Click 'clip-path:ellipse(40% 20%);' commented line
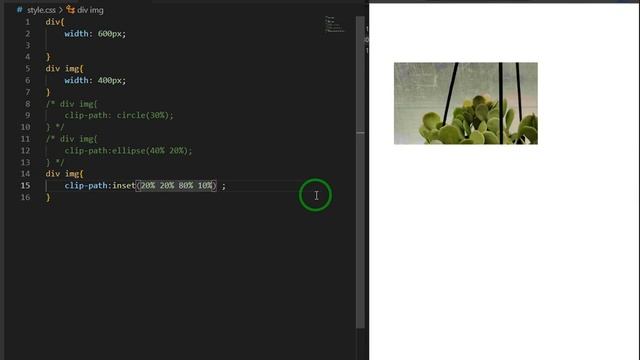 (x=129, y=150)
